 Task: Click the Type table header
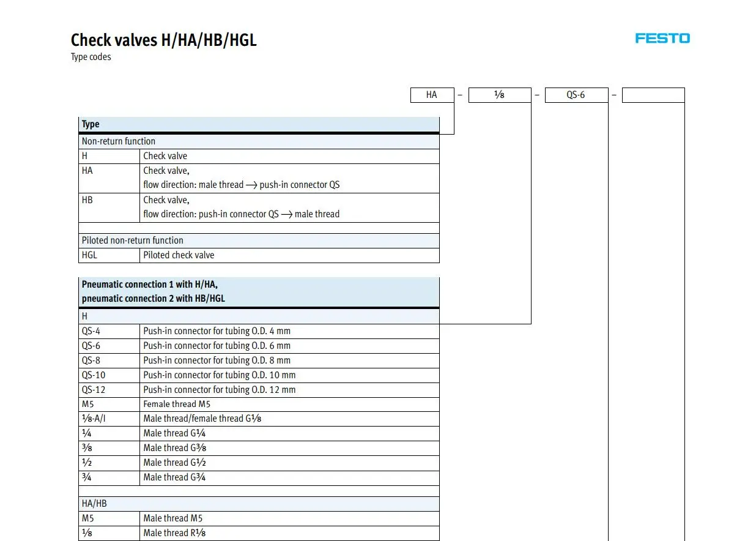coord(259,124)
